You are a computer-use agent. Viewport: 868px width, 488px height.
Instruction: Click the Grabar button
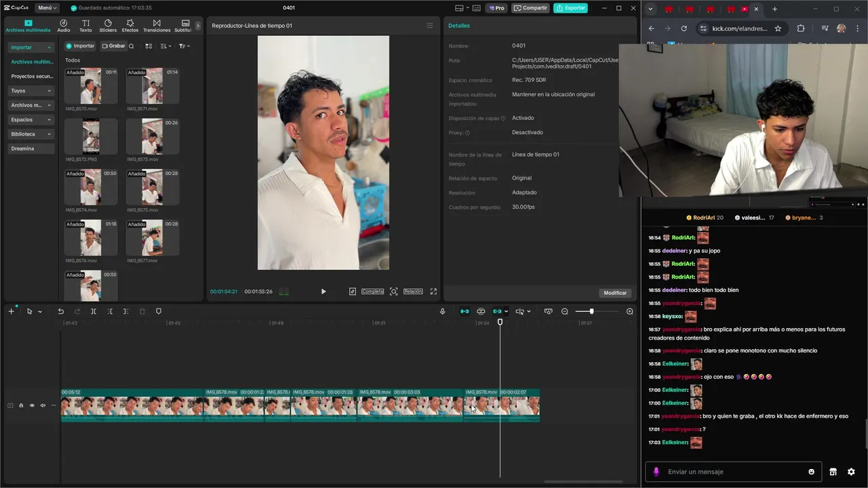click(113, 46)
